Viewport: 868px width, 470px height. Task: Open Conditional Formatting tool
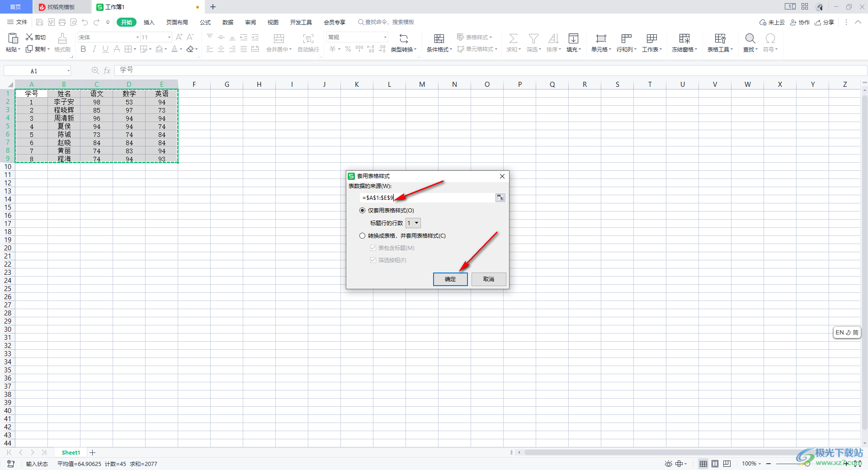tap(439, 43)
